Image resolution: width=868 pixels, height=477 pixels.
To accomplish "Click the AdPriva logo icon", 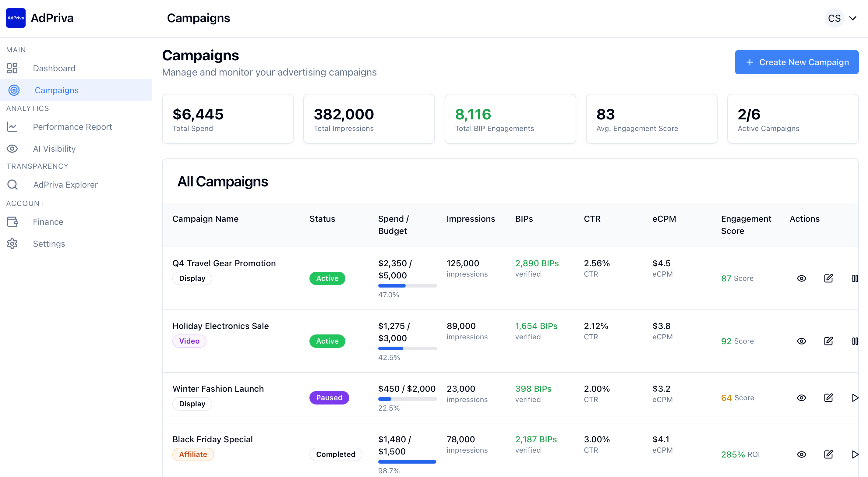I will point(16,18).
